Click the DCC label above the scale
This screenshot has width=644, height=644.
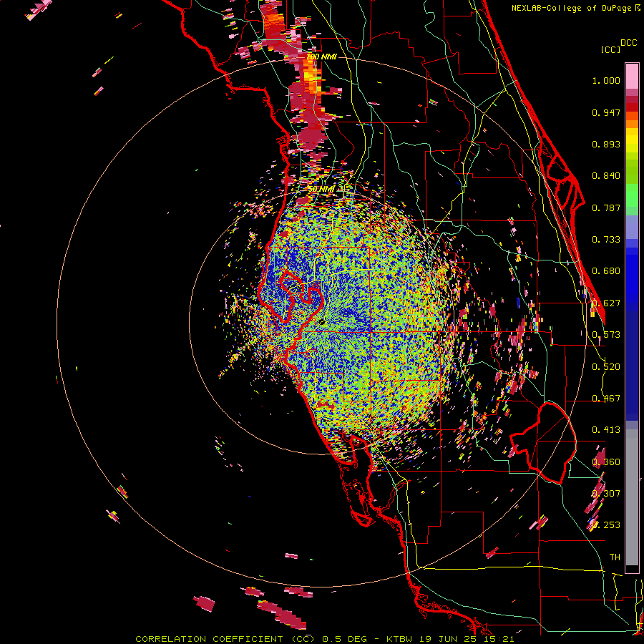coord(628,43)
